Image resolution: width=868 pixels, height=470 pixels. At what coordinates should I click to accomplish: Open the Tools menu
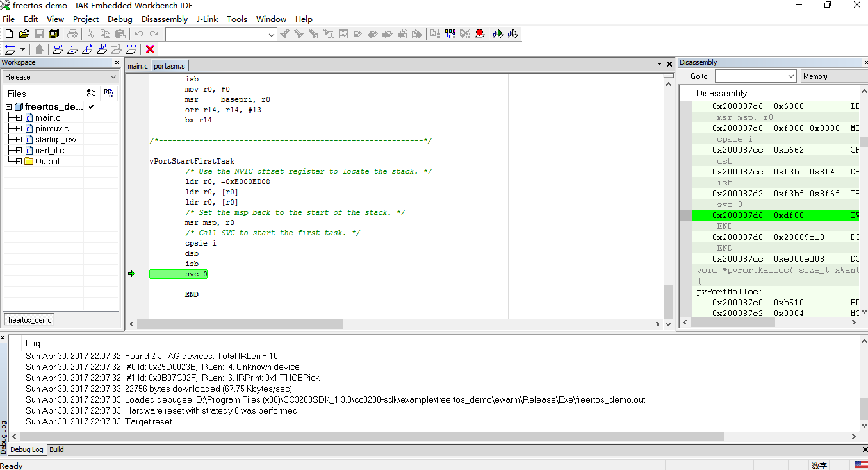pos(237,19)
